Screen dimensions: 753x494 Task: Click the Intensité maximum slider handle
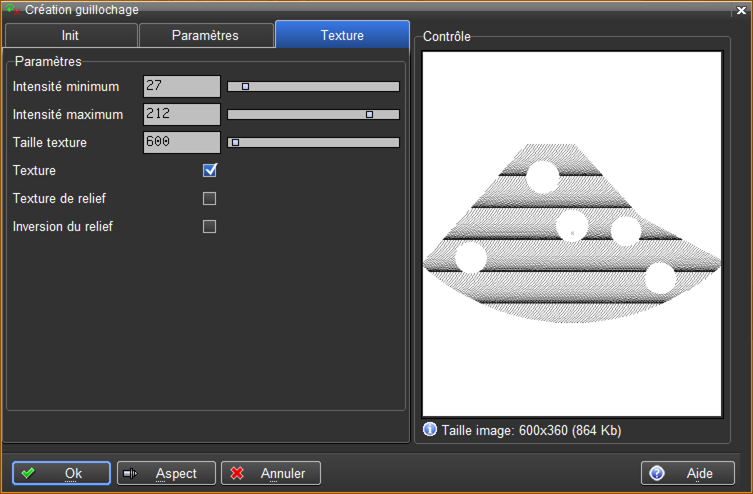(x=369, y=114)
